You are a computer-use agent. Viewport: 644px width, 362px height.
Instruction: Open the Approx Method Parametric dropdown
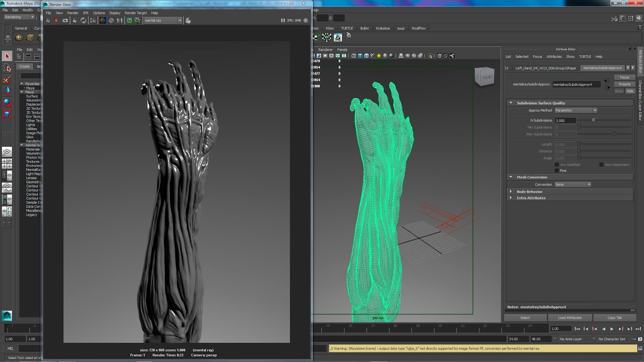tap(576, 110)
